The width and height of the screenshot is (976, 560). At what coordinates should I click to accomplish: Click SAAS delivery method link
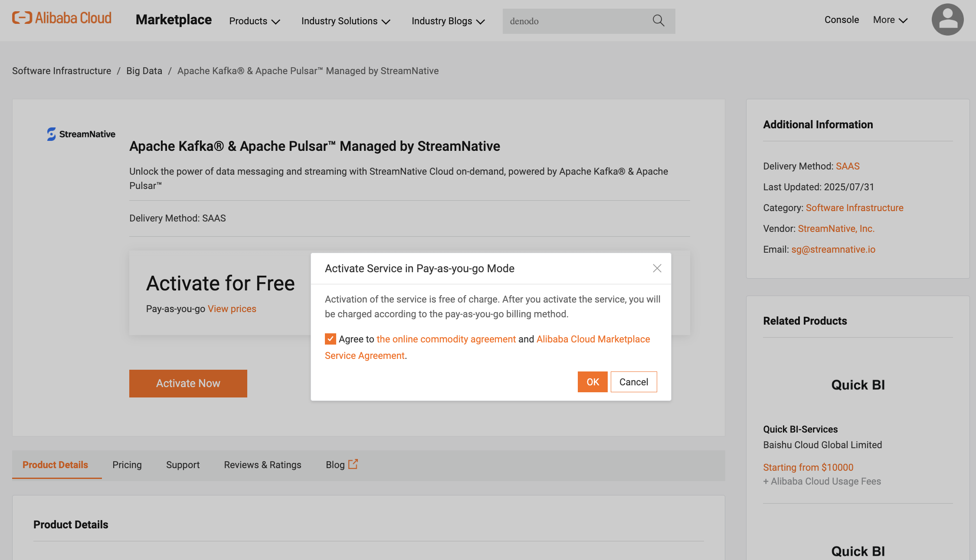tap(848, 166)
